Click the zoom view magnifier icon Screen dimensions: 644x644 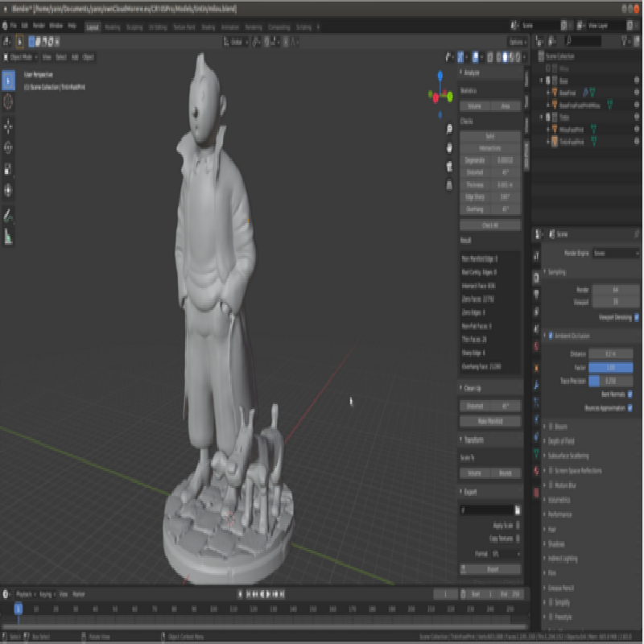[449, 129]
